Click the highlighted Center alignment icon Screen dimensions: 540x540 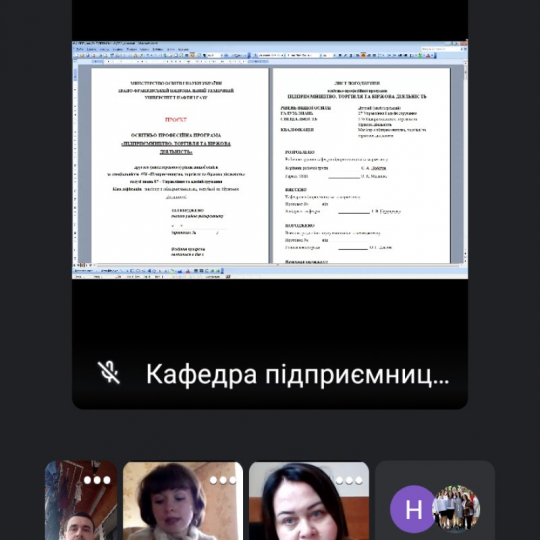(363, 55)
